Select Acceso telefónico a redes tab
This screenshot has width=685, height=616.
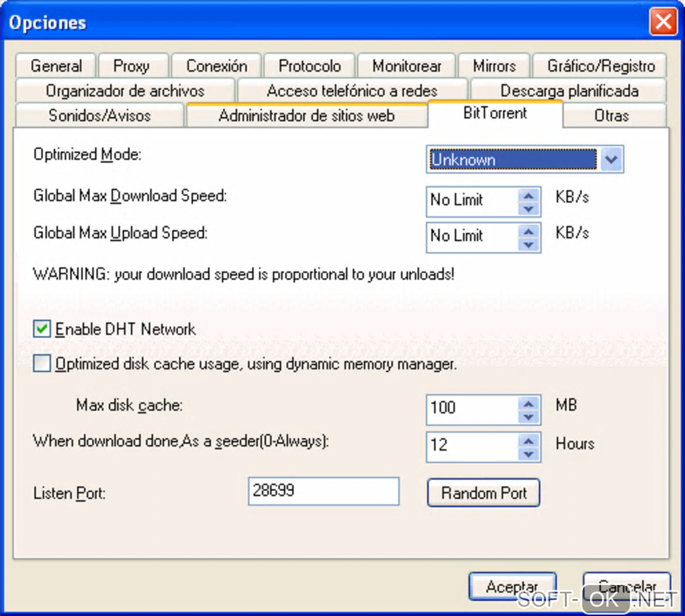click(x=352, y=91)
